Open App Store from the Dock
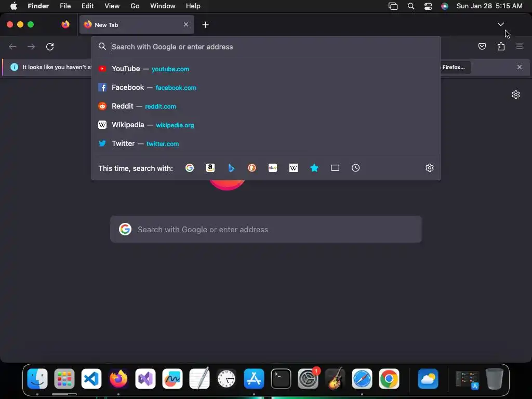 pos(254,379)
